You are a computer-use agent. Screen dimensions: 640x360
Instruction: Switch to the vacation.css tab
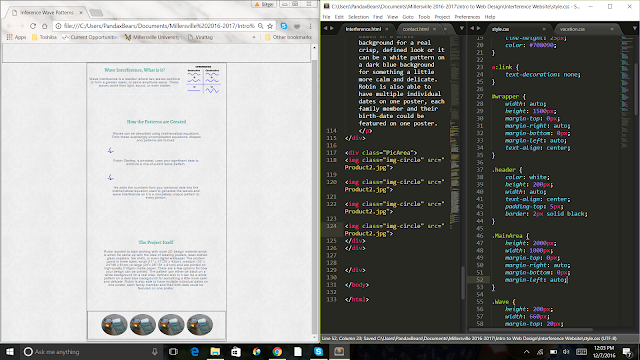pos(572,29)
